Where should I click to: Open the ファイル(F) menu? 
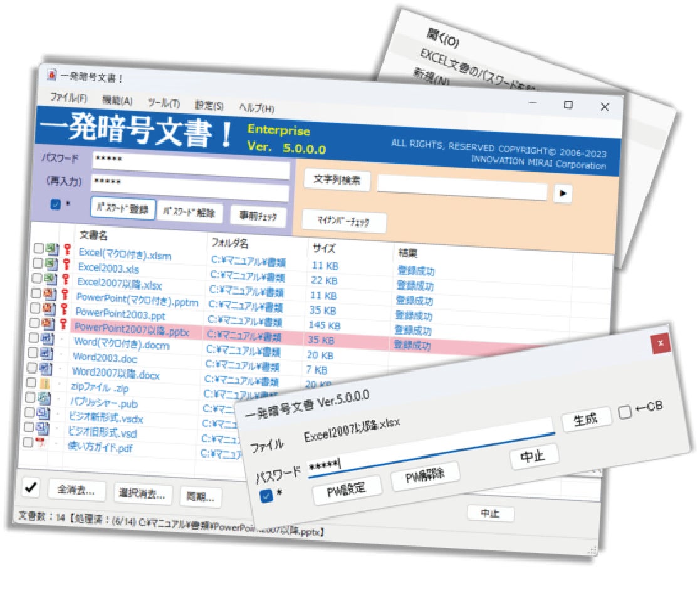(68, 98)
